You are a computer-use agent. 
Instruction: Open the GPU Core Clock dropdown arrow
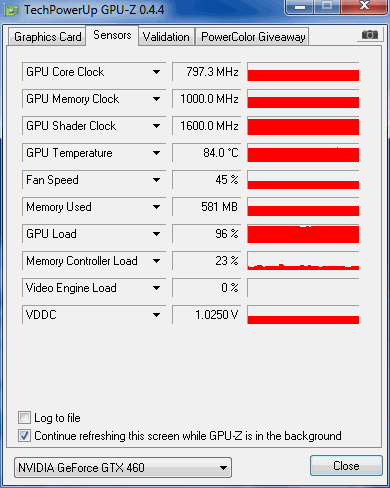[x=156, y=72]
